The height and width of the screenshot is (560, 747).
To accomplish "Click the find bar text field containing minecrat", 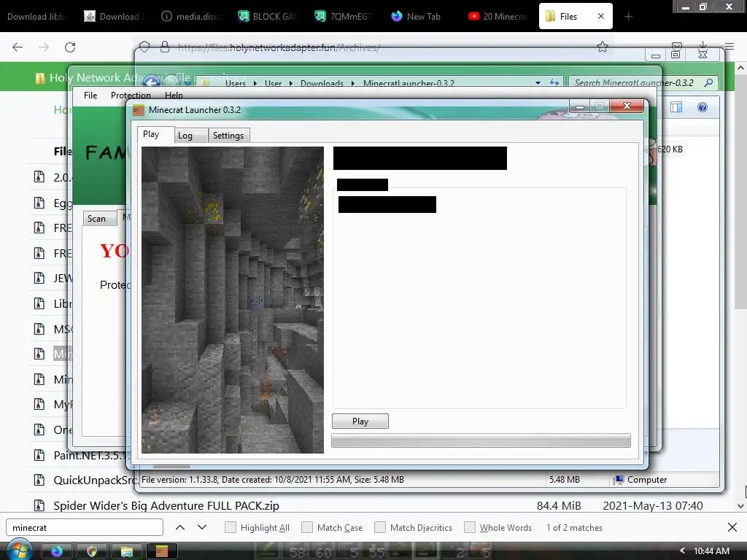I will point(85,527).
